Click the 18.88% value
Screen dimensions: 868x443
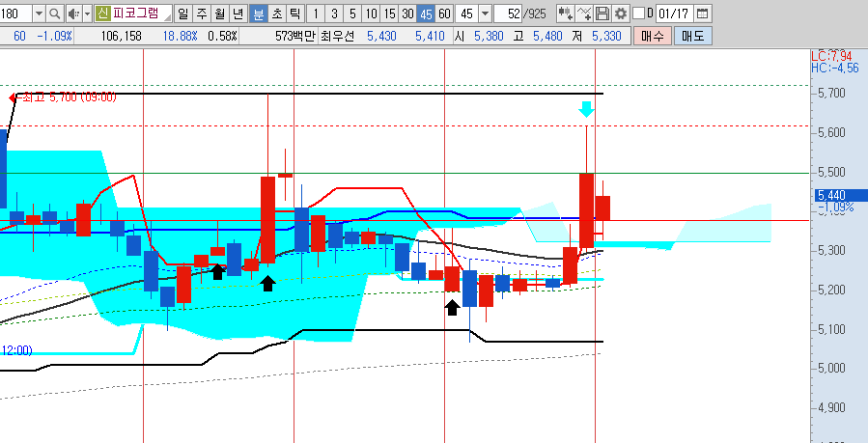coord(180,37)
